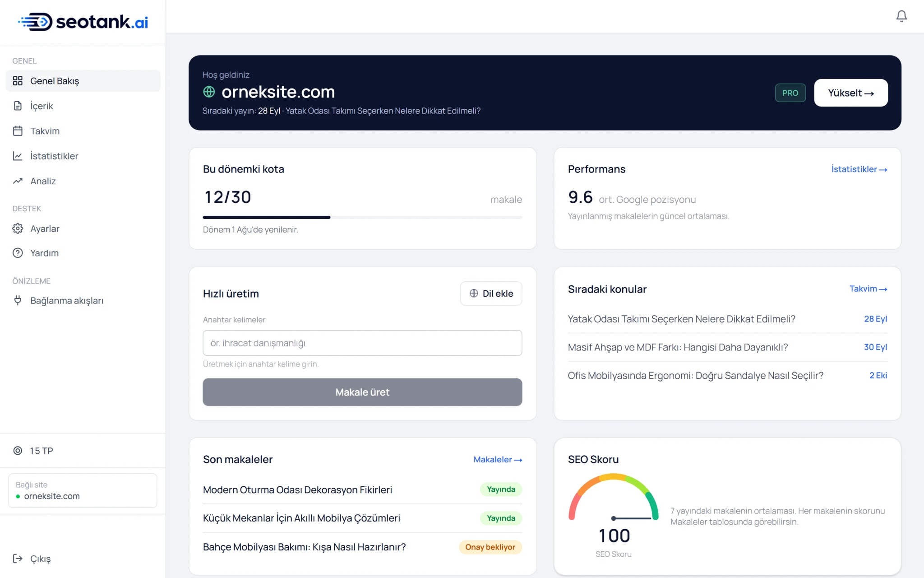Click the Bağlı site orneksite.com box
924x578 pixels.
coord(83,490)
